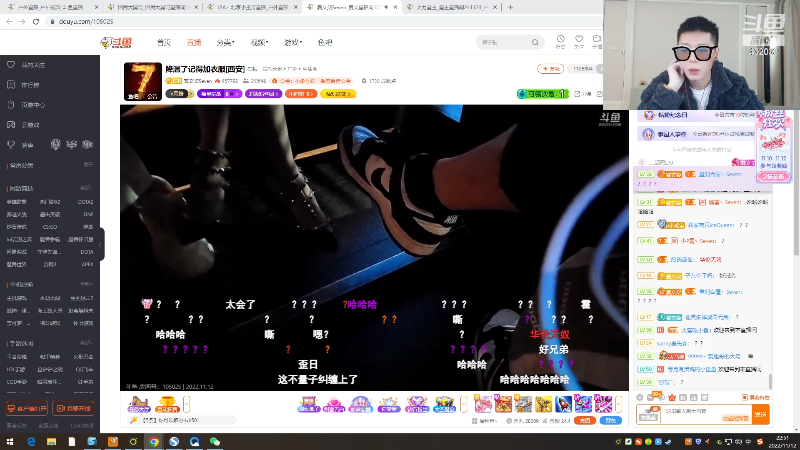
Task: Expand the 分类 navigation dropdown
Action: (226, 42)
